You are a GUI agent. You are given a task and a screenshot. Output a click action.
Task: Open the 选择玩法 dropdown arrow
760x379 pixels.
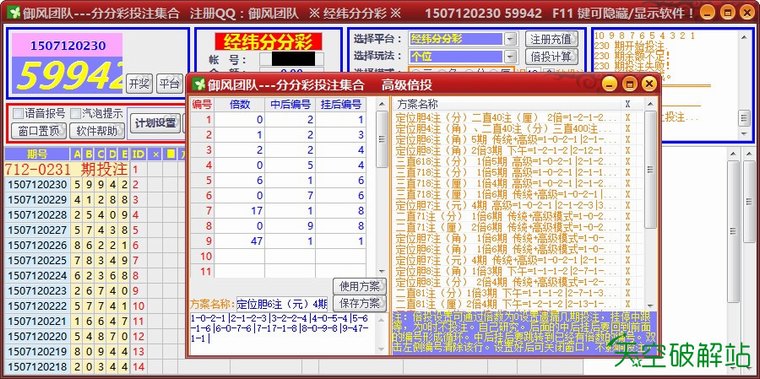tap(510, 57)
